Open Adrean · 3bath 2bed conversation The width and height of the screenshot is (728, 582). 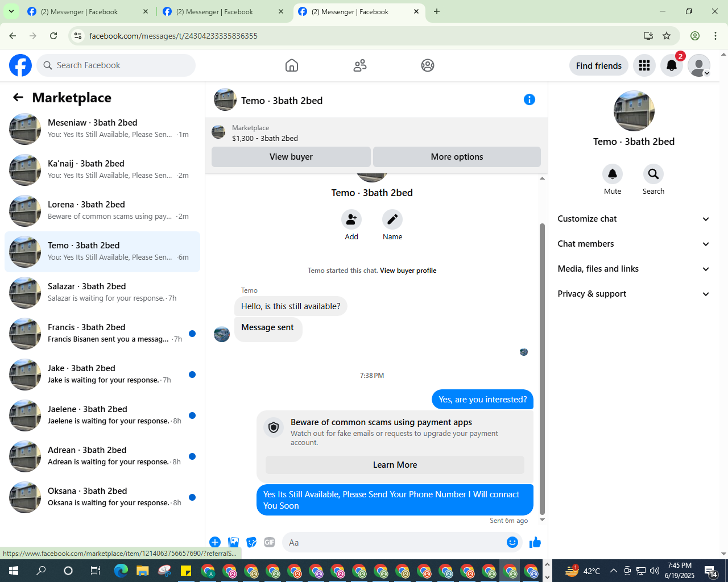pos(102,456)
